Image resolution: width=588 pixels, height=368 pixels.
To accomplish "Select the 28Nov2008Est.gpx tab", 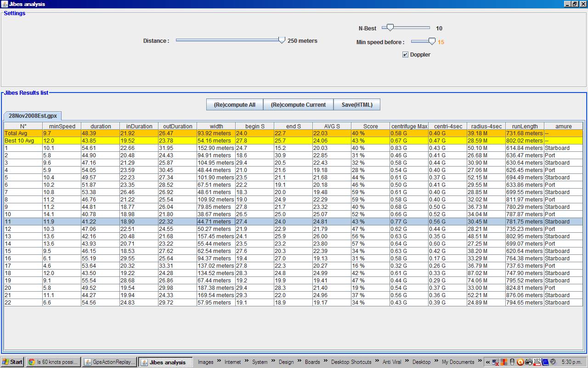I will point(33,116).
